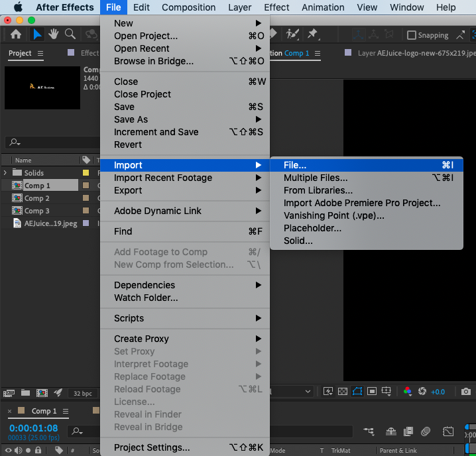476x456 pixels.
Task: Toggle shy layers icon in timeline
Action: click(391, 431)
